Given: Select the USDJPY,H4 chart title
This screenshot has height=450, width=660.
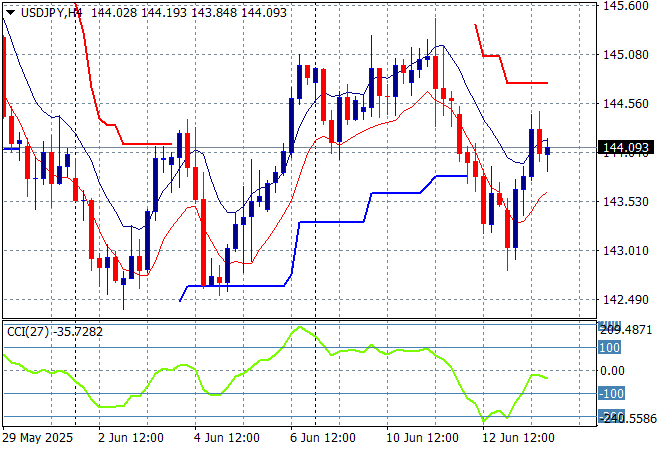Looking at the screenshot, I should 52,13.
